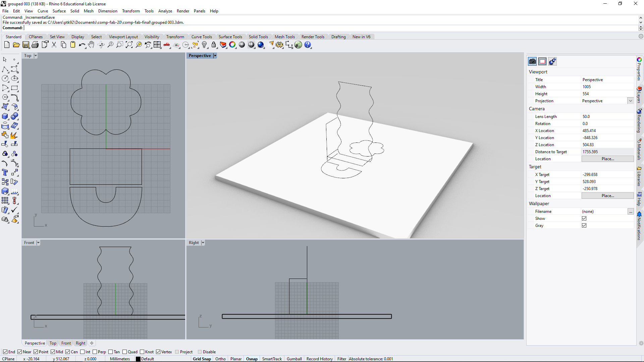Click the Default layer color swatch in status bar

tap(138, 359)
